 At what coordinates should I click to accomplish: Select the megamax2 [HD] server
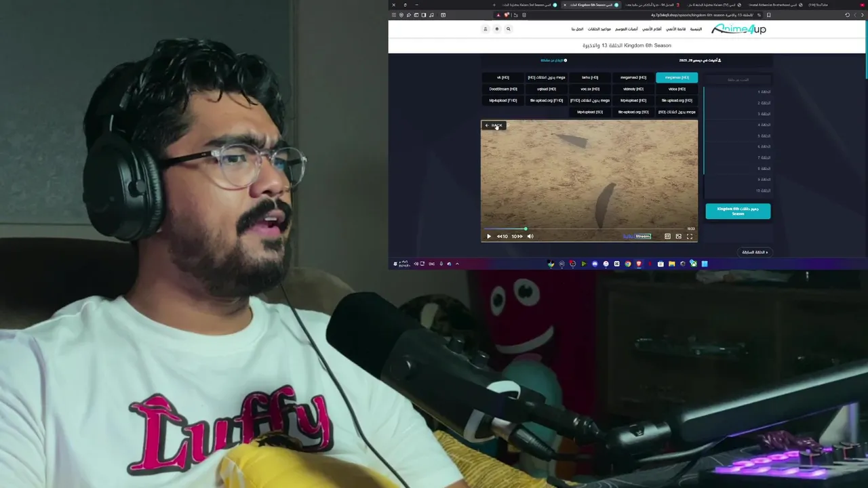[x=633, y=77]
